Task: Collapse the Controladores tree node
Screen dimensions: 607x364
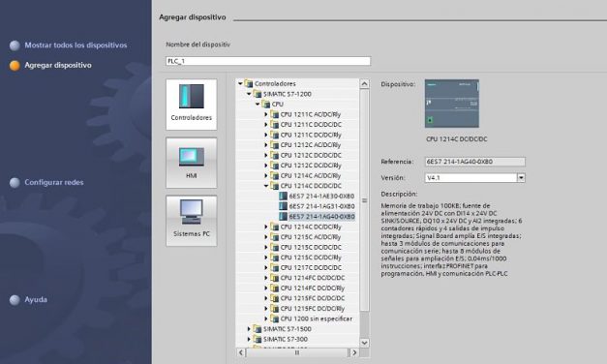Action: pos(240,83)
